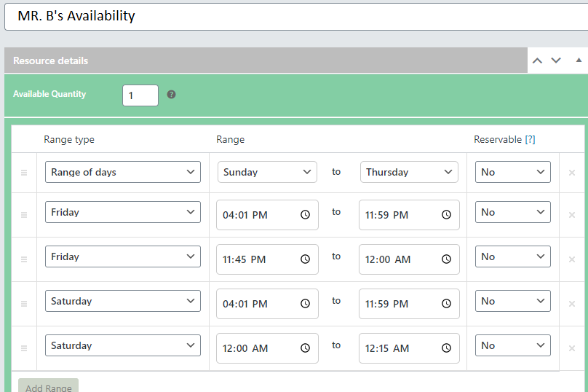The width and height of the screenshot is (588, 392).
Task: Click the Available Quantity input field
Action: tap(140, 95)
